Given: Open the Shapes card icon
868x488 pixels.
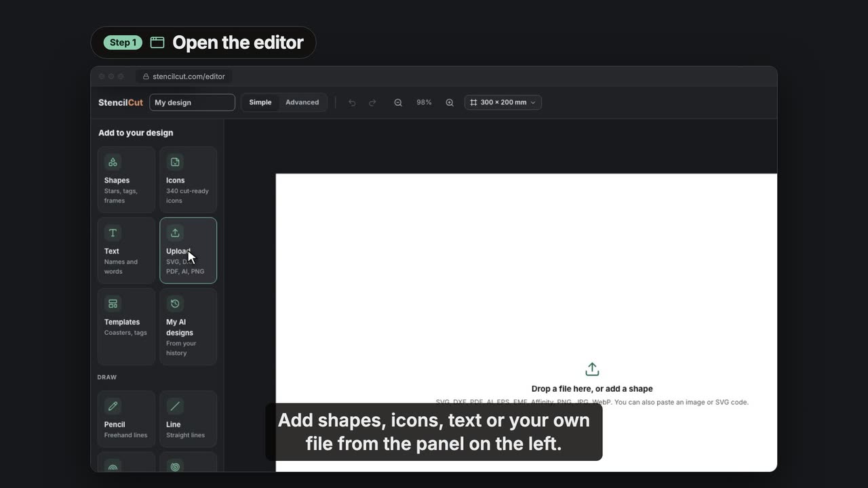Looking at the screenshot, I should pos(113,162).
